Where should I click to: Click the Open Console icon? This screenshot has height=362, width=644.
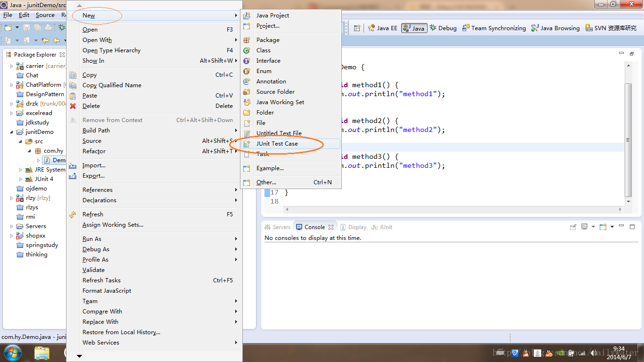click(x=603, y=227)
